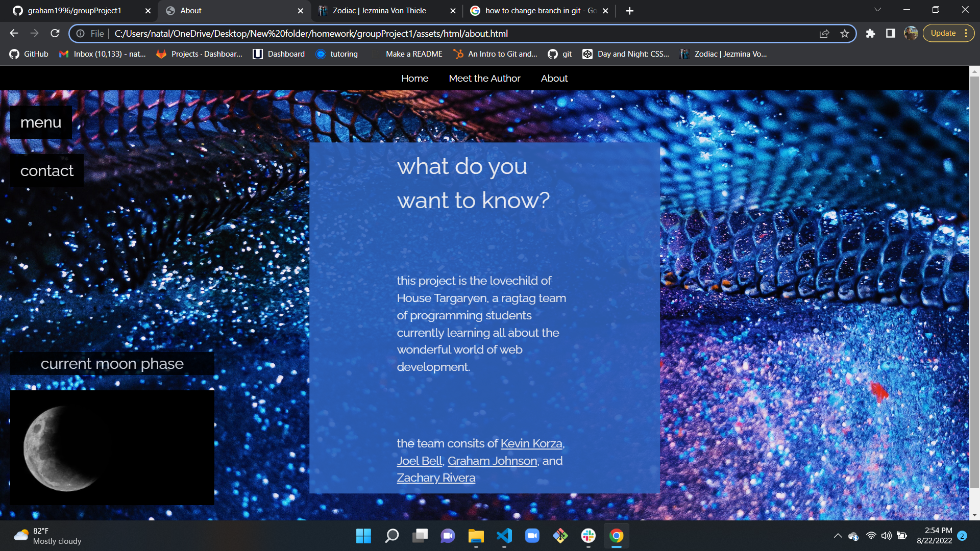Click the menu button
The width and height of the screenshot is (980, 551).
coord(41,122)
